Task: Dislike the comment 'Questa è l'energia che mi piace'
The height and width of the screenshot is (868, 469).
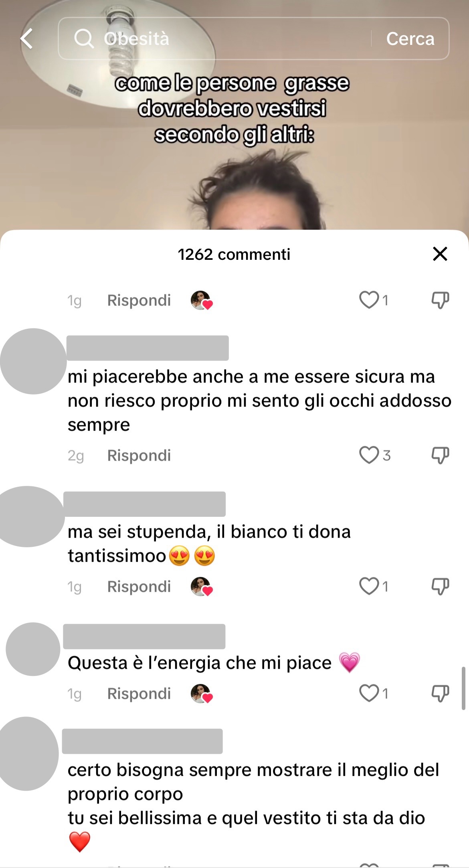Action: 440,694
